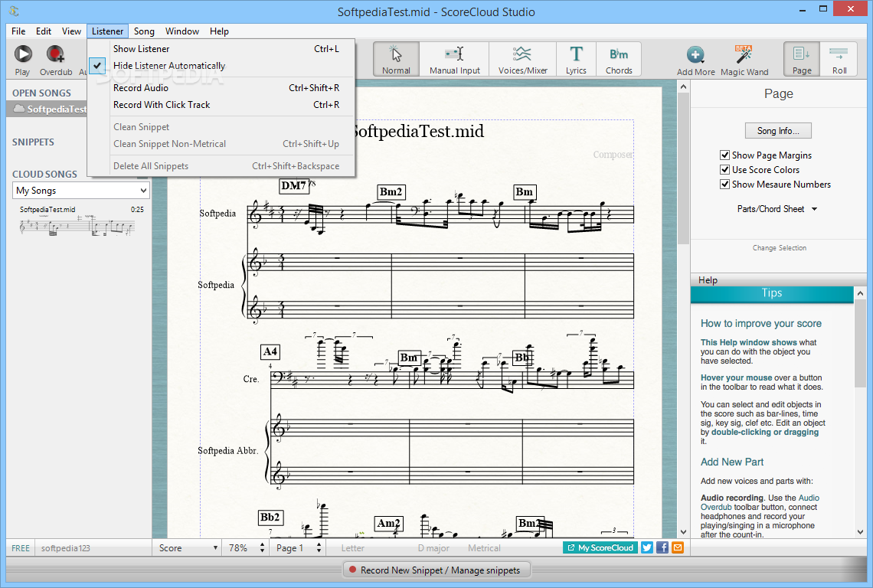Viewport: 873px width, 588px height.
Task: Click the Am2 chord symbol
Action: 388,524
